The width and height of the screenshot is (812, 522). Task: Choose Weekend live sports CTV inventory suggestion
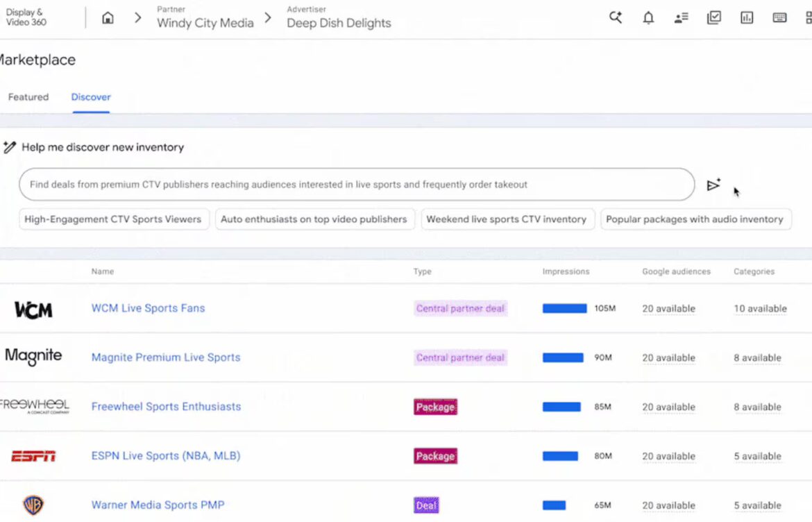(507, 219)
